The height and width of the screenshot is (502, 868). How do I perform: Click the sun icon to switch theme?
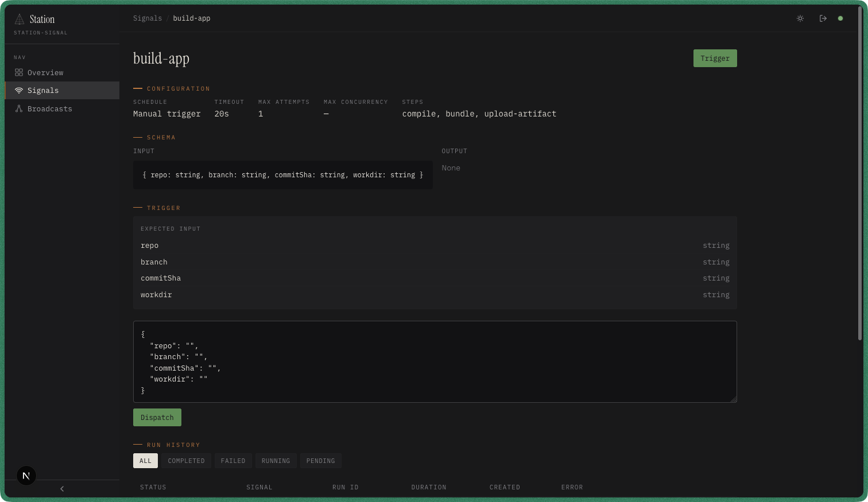click(800, 18)
